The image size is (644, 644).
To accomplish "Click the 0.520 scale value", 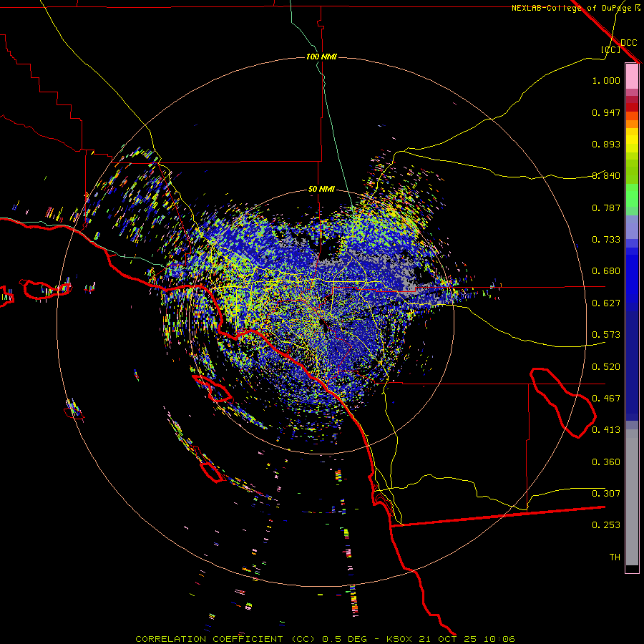I will click(x=606, y=367).
